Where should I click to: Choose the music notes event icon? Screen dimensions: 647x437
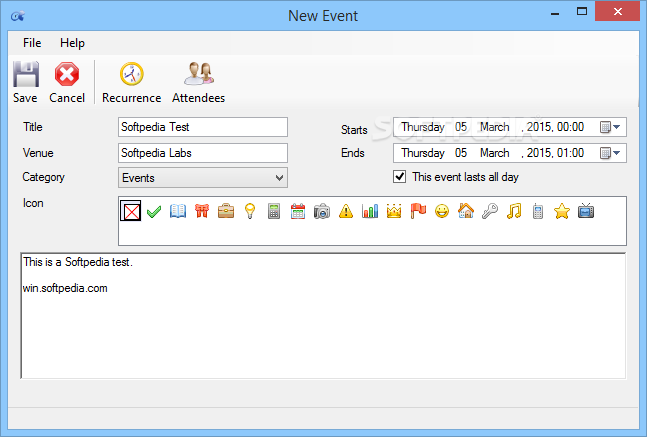click(514, 211)
